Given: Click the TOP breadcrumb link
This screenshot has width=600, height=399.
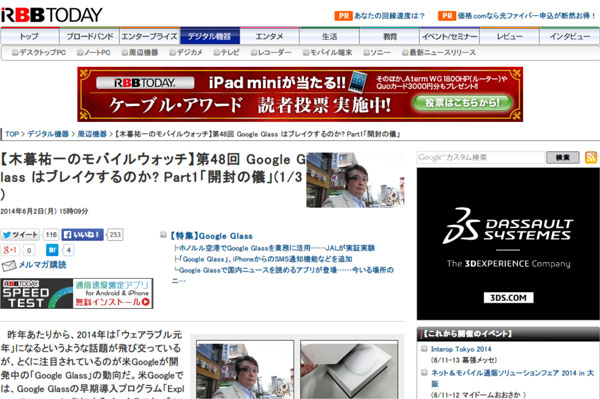Looking at the screenshot, I should point(12,134).
